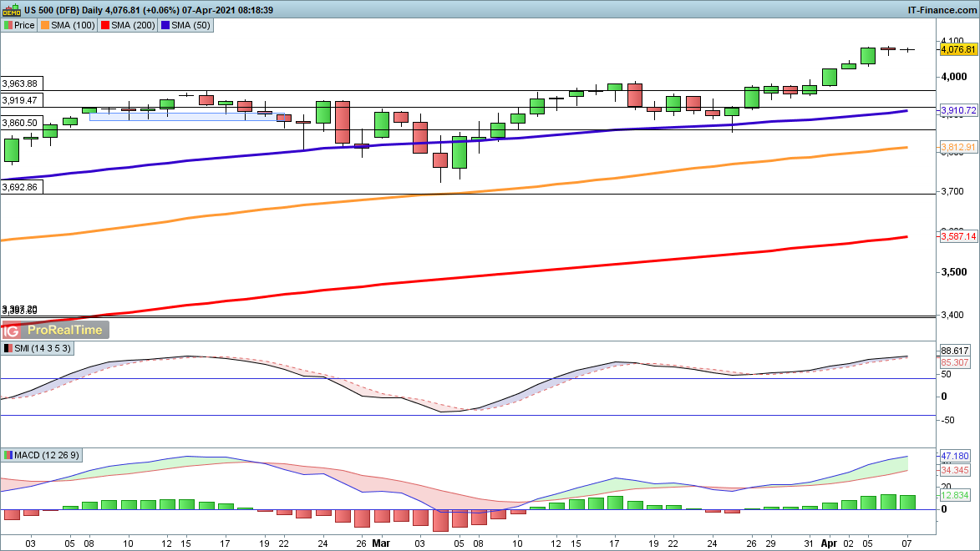
Task: Click the yellow 4,076.81 current price tag
Action: click(x=958, y=50)
